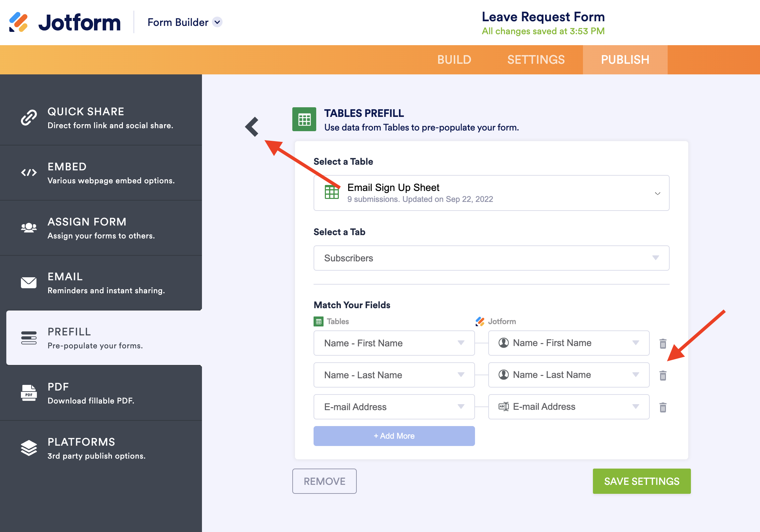Open Jotform Name - Last Name dropdown
The image size is (760, 532).
pyautogui.click(x=568, y=375)
